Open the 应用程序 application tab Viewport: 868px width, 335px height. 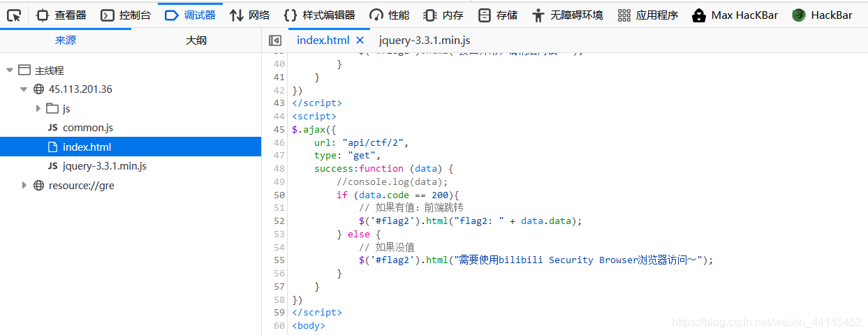[648, 15]
